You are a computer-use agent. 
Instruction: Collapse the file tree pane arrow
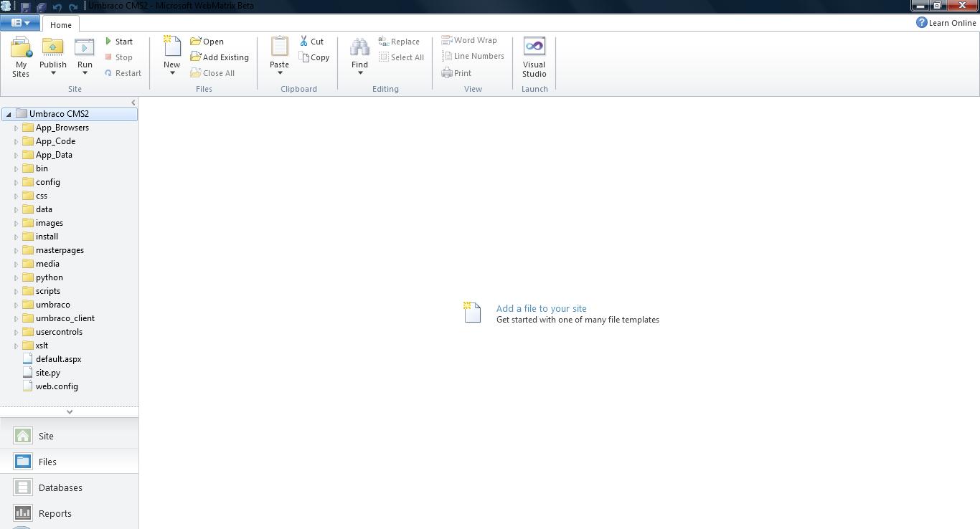(x=133, y=103)
